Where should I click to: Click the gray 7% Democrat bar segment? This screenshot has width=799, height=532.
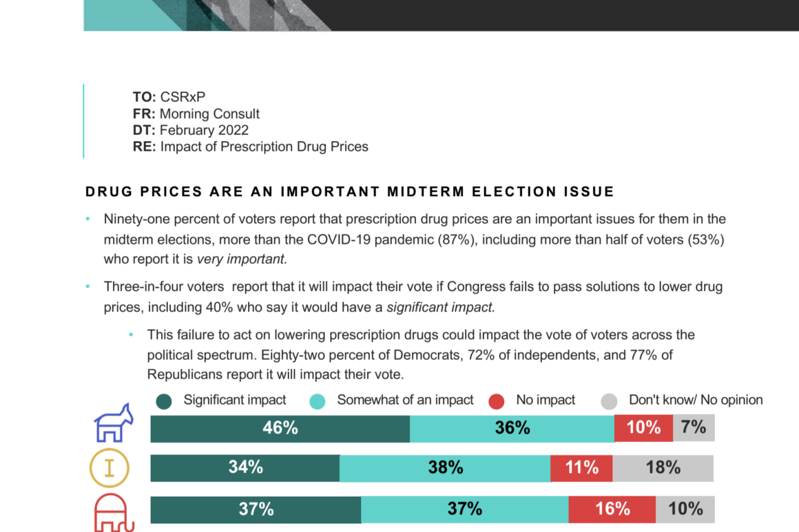point(694,428)
